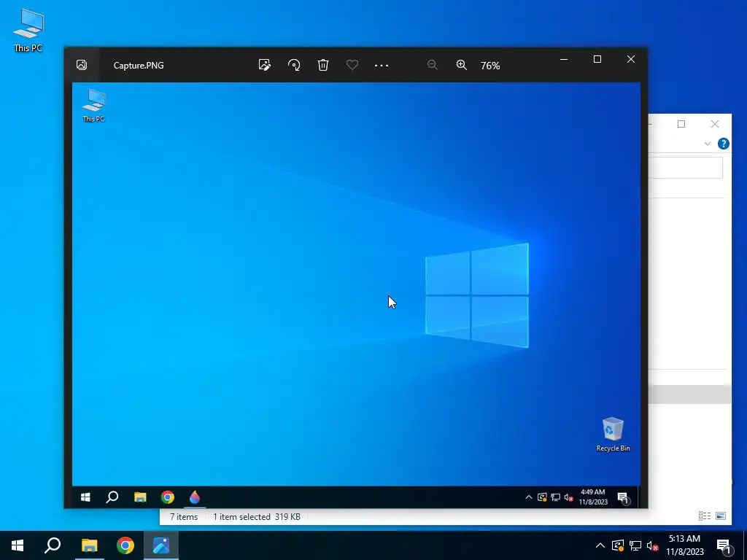Close the File Explorer window behind
The width and height of the screenshot is (747, 560).
(715, 124)
